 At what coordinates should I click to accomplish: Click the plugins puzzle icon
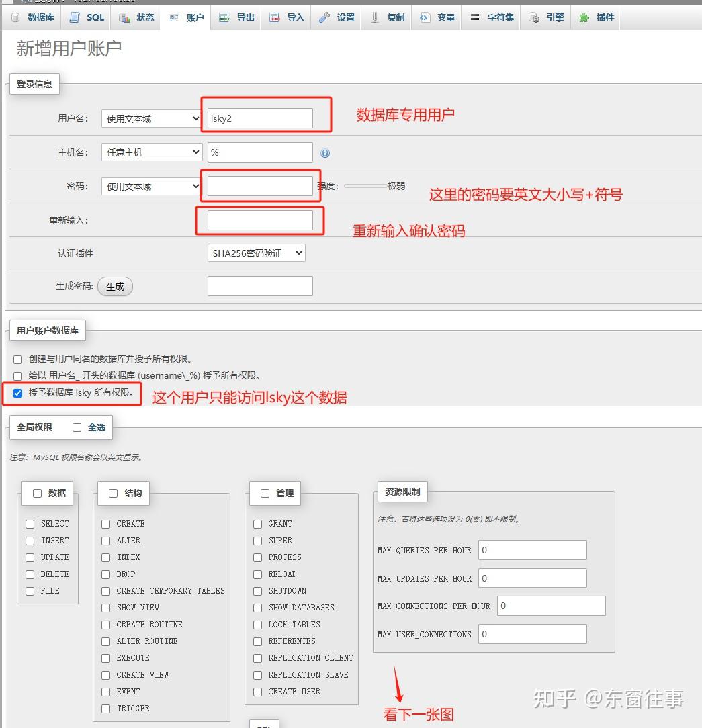[x=584, y=18]
